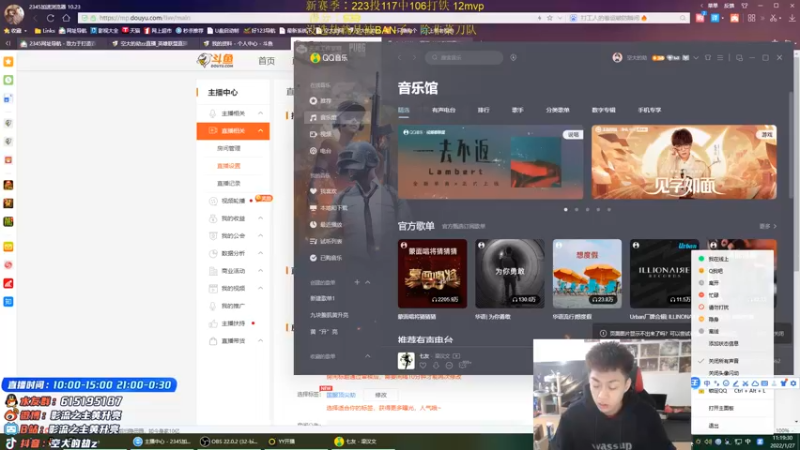
Task: Switch to 有声电台 tab
Action: click(x=443, y=110)
